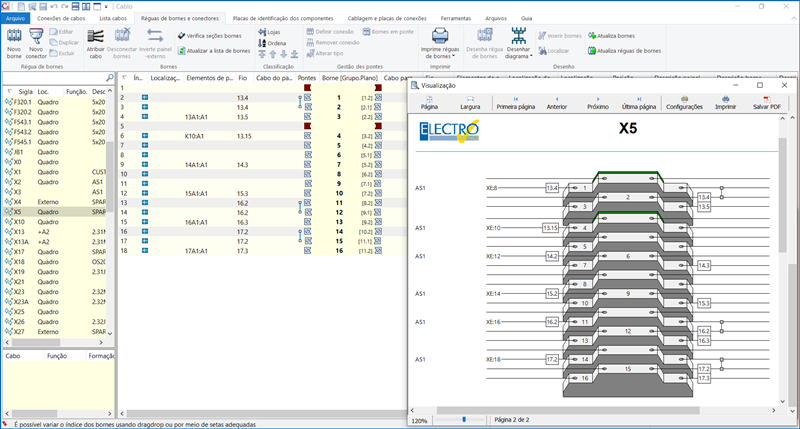Viewport: 800px width, 429px height.
Task: Toggle the red marker in row 1 Pontes column
Action: coord(308,88)
